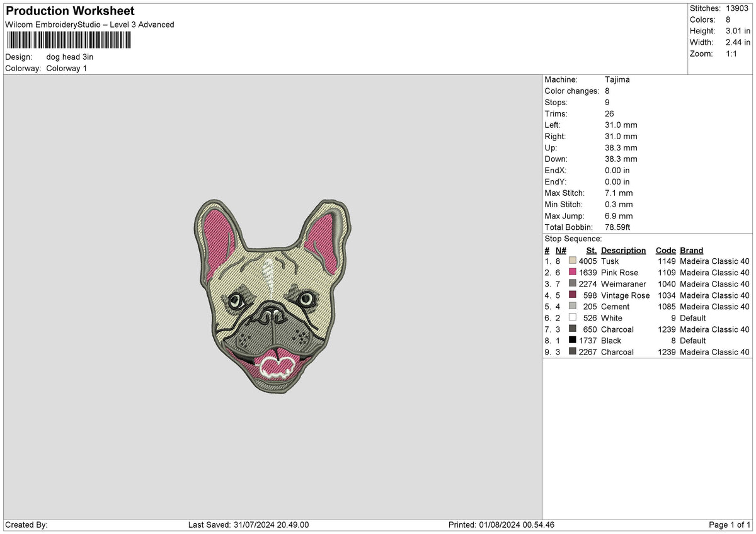Click the Description column heading

click(x=623, y=250)
